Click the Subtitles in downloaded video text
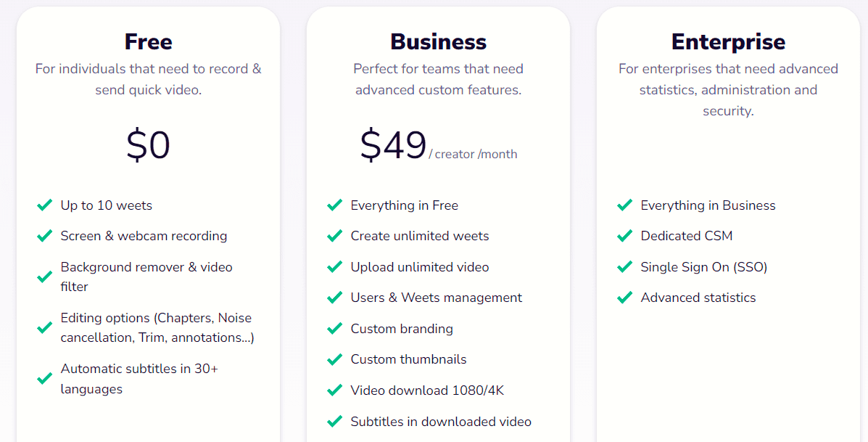The height and width of the screenshot is (442, 868). point(441,422)
